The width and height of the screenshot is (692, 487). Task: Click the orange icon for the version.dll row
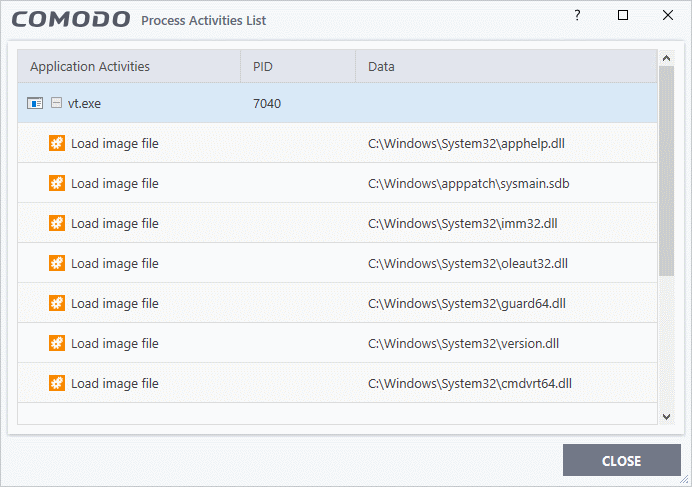57,343
